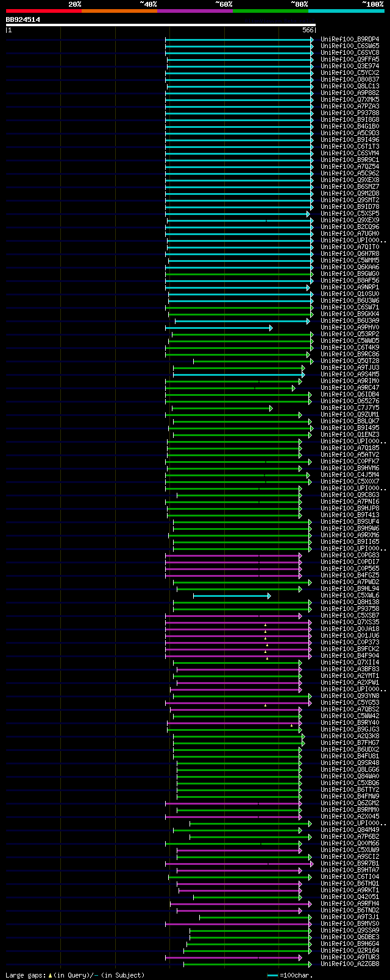Image resolution: width=390 pixels, height=980 pixels.
Task: Select hit label UniRef100_B9SUF4
Action: pyautogui.click(x=350, y=521)
